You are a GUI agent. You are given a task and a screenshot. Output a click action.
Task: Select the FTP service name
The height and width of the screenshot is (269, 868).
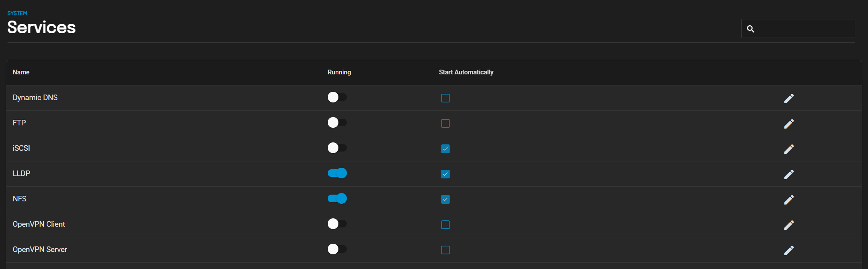19,123
